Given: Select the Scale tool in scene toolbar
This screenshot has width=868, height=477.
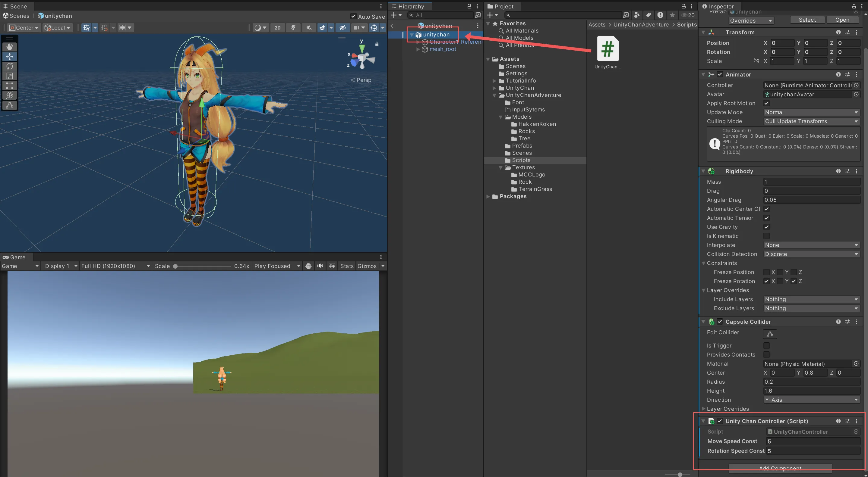Looking at the screenshot, I should tap(9, 76).
